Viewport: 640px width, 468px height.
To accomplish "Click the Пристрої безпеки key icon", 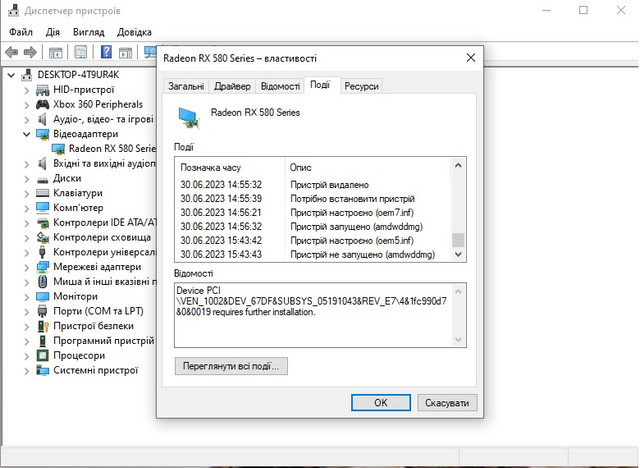I will [43, 326].
